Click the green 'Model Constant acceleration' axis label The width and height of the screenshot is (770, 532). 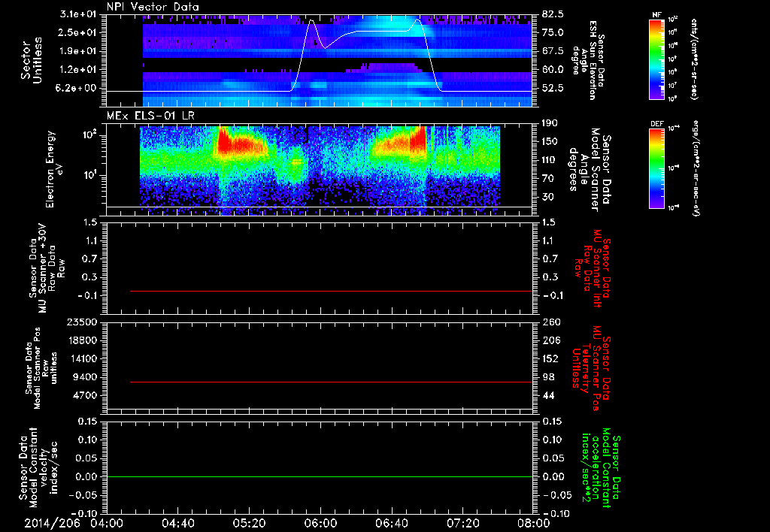point(600,467)
